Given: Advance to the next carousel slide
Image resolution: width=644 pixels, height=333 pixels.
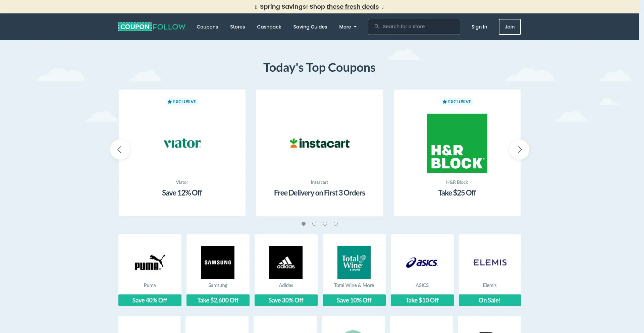Looking at the screenshot, I should (519, 150).
